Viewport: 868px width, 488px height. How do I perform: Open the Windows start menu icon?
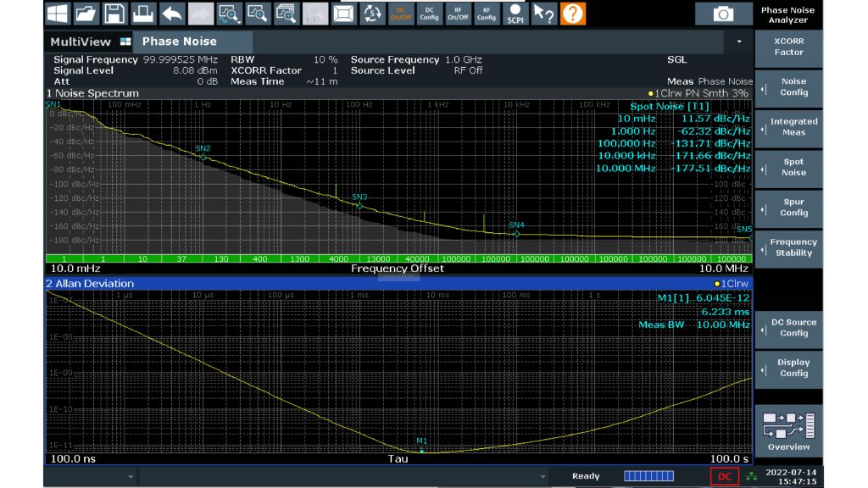point(57,14)
